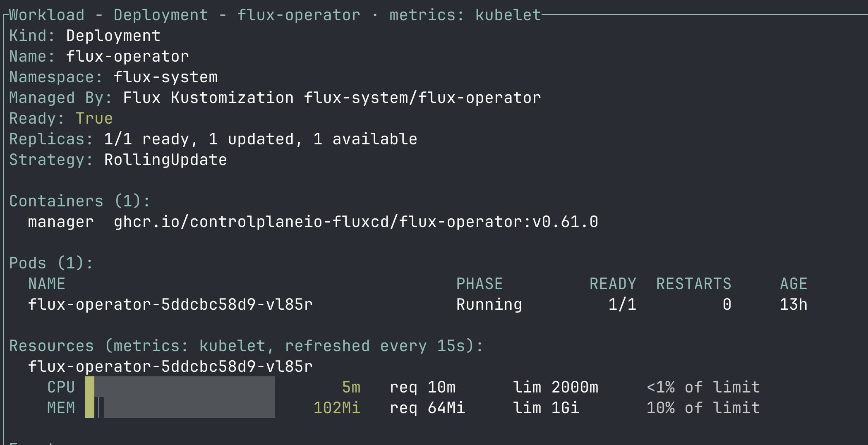The height and width of the screenshot is (445, 868).
Task: Click the Replicas text "1/1 ready, 1 updated, 1 available"
Action: 261,139
